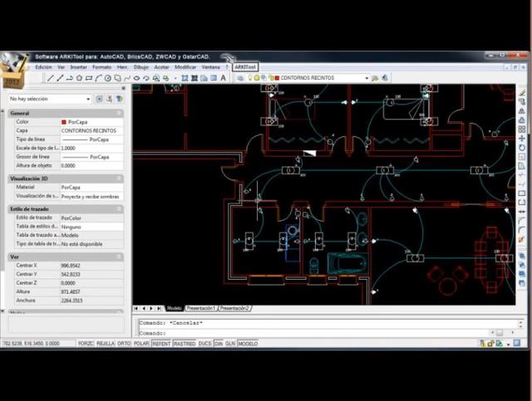Toggle ORTO mode in status bar
The width and height of the screenshot is (532, 401).
(124, 344)
